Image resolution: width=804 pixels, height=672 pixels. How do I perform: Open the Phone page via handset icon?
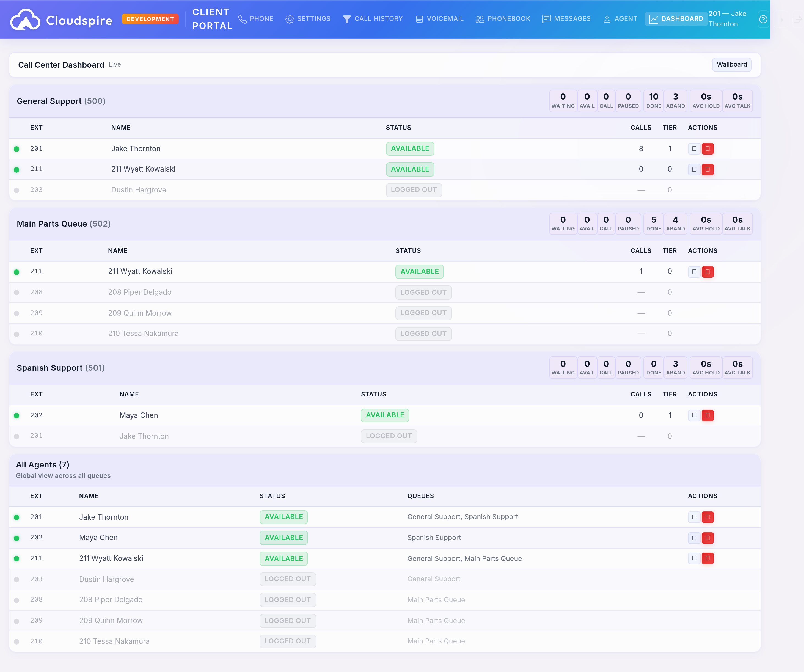(x=242, y=19)
